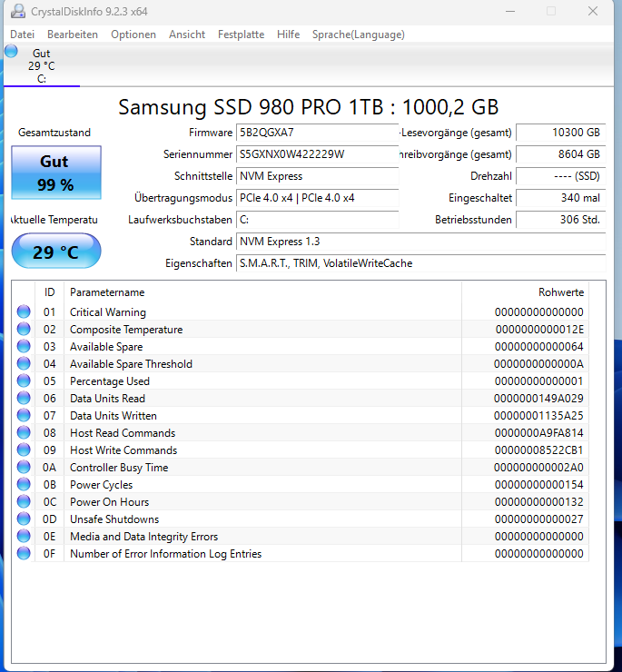Click status orb of Host Read Commands row
The height and width of the screenshot is (672, 622).
24,432
